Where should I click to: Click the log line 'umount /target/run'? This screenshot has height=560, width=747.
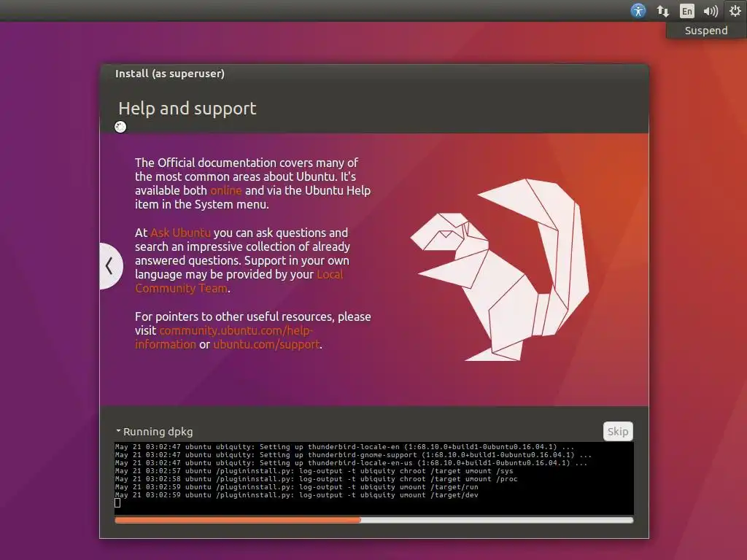click(296, 487)
